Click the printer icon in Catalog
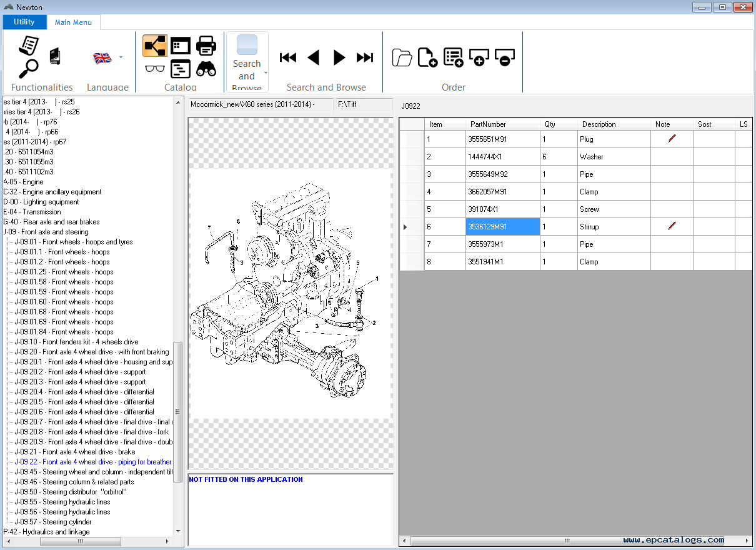This screenshot has height=550, width=756. point(206,46)
